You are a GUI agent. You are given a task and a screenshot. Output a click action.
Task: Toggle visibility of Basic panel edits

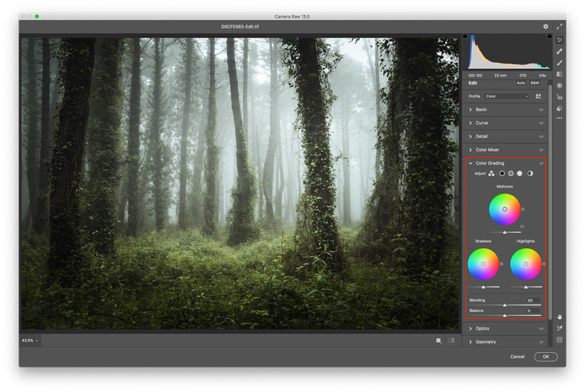[x=541, y=110]
